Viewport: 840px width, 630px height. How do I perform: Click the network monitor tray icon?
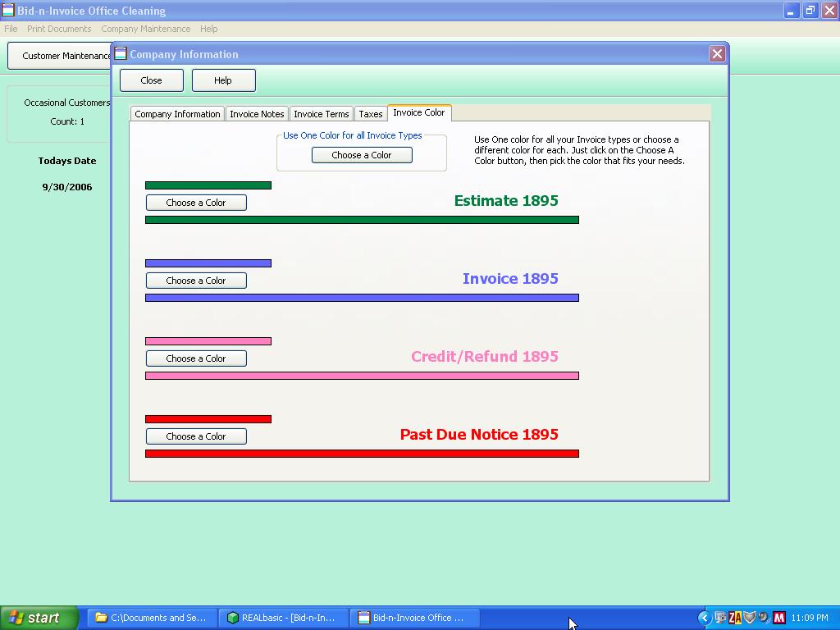point(719,618)
